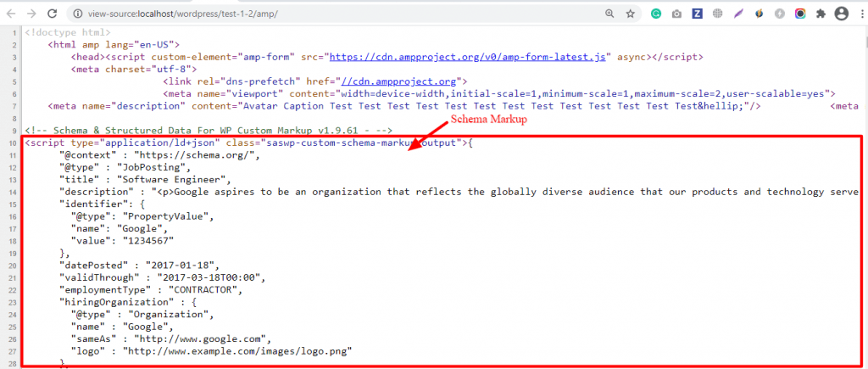Open the grey AMP lightning bolt extension
The width and height of the screenshot is (868, 369).
coord(780,14)
